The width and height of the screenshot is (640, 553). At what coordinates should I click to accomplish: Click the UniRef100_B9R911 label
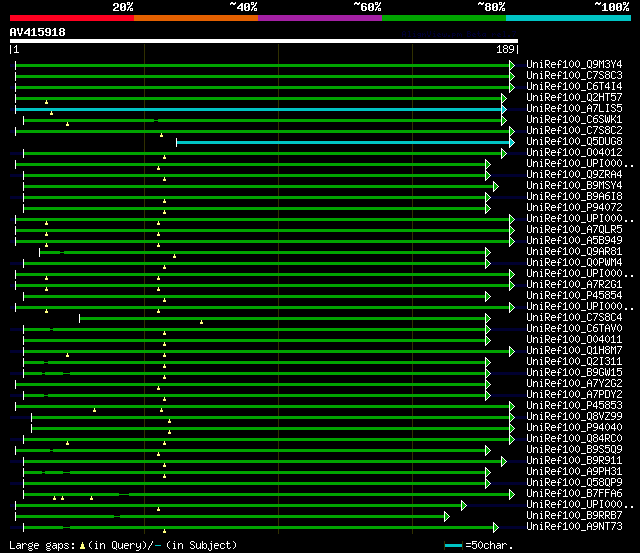pyautogui.click(x=574, y=461)
